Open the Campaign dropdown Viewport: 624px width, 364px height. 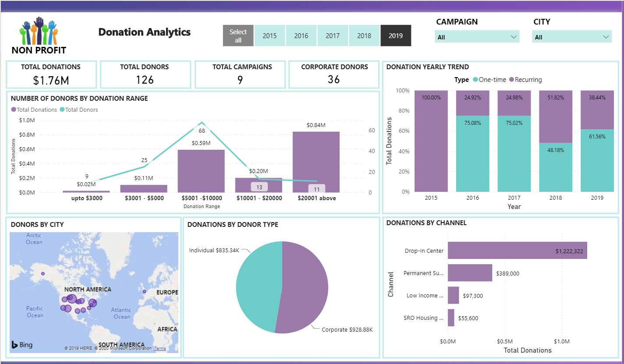pos(477,37)
